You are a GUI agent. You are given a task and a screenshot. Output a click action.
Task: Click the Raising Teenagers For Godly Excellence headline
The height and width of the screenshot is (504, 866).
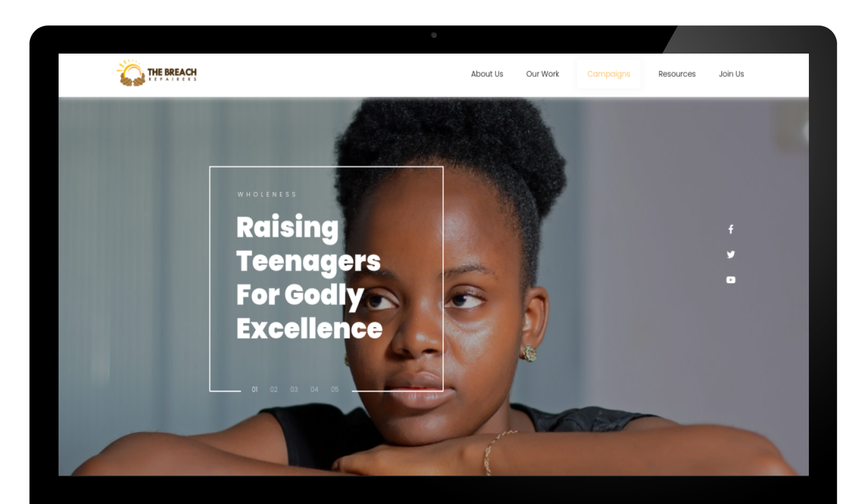point(309,277)
